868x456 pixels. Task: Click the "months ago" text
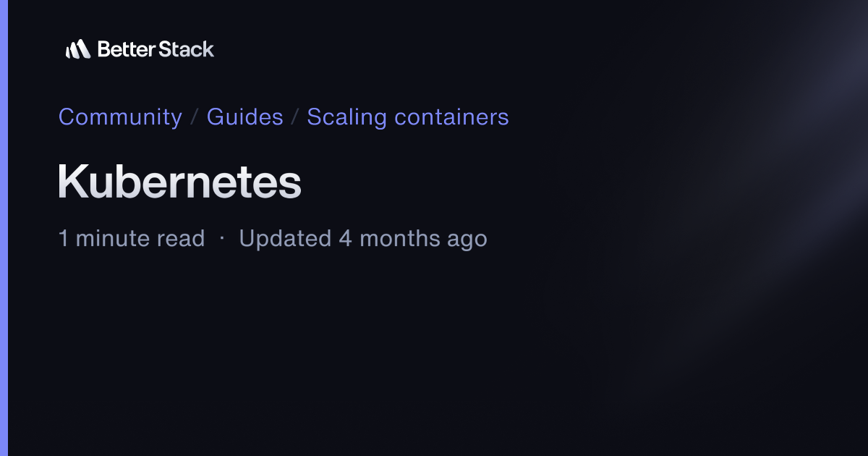(x=423, y=239)
